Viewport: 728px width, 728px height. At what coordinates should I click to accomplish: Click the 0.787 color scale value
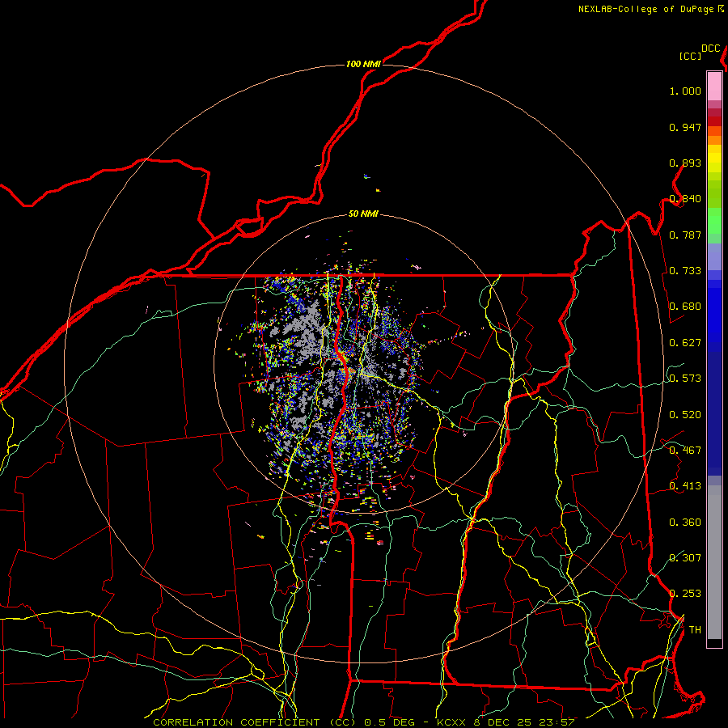(x=685, y=235)
